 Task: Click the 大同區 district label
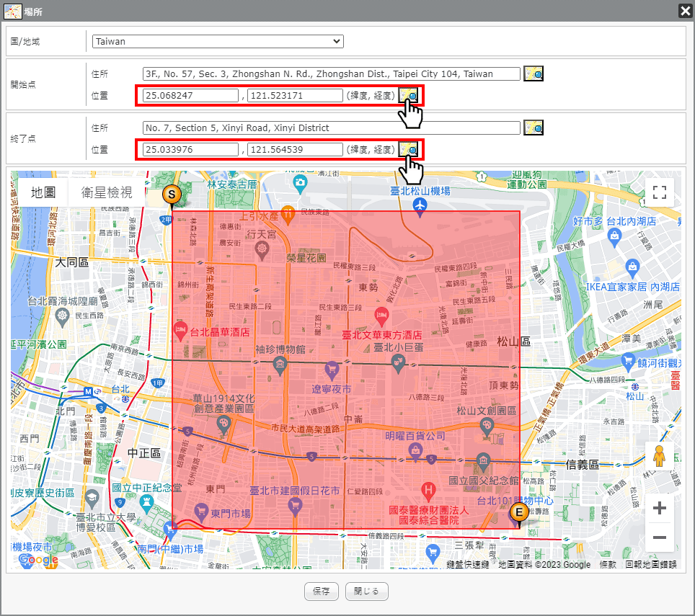coord(72,262)
